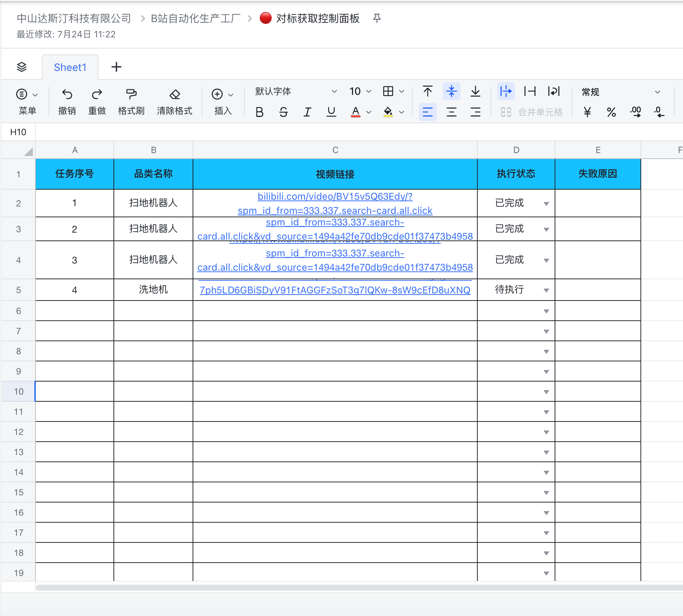The image size is (683, 616).
Task: Align text center horizontally
Action: pos(452,112)
